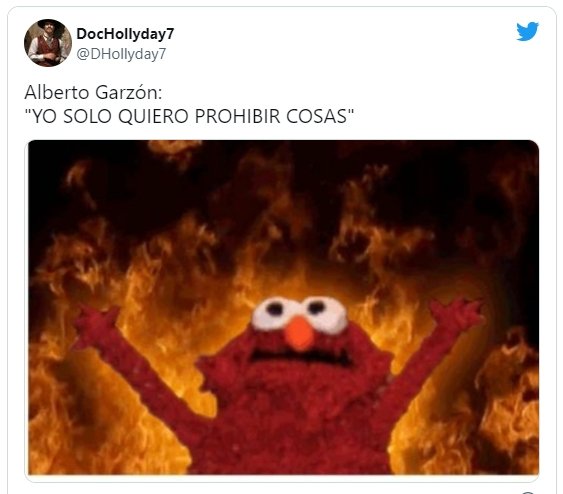The image size is (563, 494).
Task: Click Elmo's black mouth line
Action: (300, 356)
